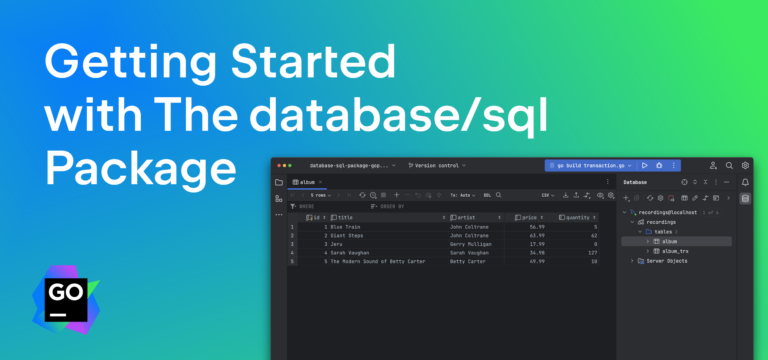Show notifications via bell icon
768x360 pixels.
point(745,182)
